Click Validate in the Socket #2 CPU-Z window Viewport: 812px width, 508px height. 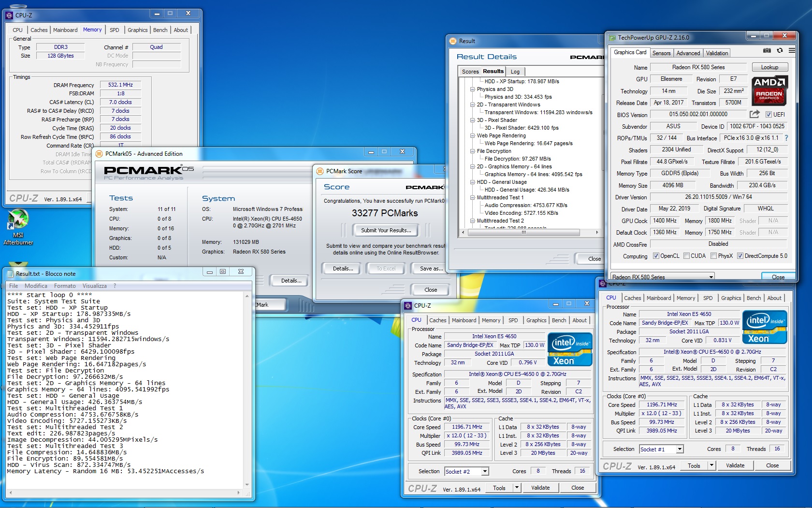coord(540,488)
